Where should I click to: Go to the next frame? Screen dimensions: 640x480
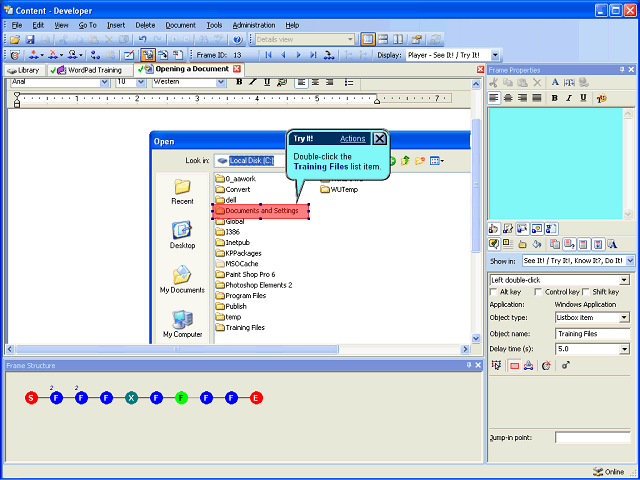pos(298,55)
